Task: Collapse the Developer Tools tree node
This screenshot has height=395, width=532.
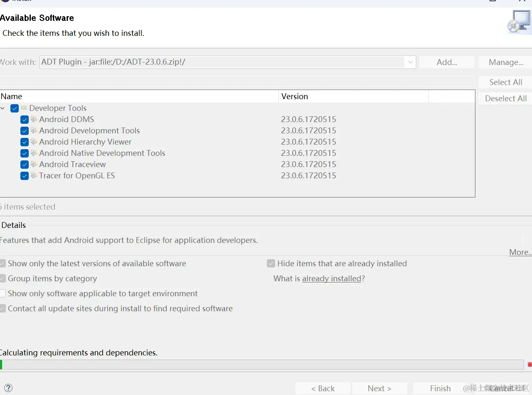Action: 3,108
